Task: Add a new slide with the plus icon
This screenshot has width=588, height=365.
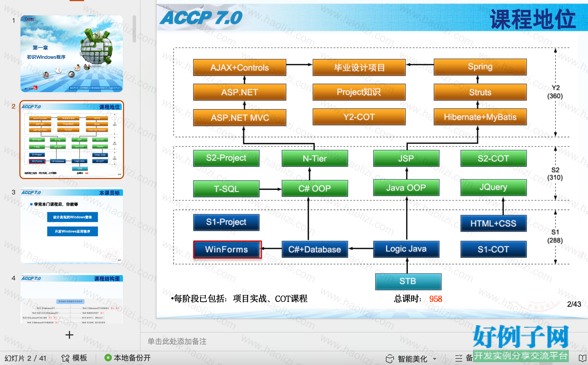Action: (x=69, y=335)
